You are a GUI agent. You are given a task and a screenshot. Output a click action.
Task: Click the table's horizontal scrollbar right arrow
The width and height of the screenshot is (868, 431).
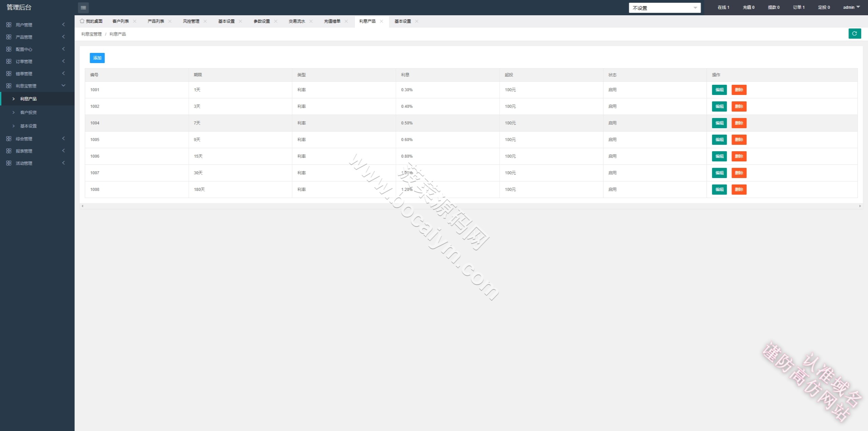pyautogui.click(x=860, y=206)
